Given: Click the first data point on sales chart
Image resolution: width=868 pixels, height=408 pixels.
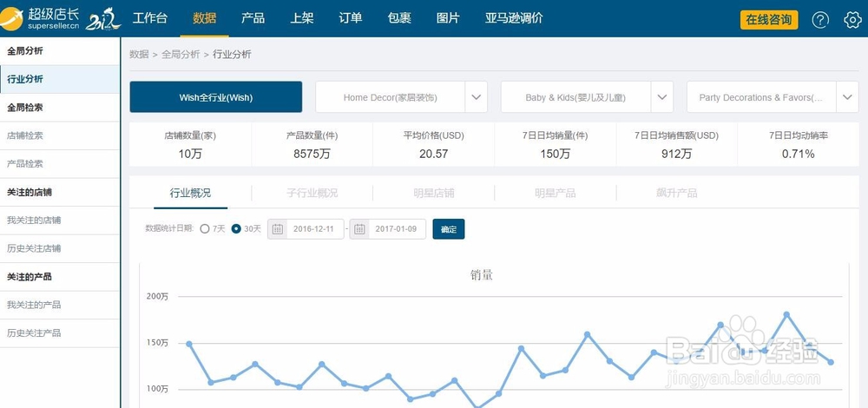Looking at the screenshot, I should point(188,344).
